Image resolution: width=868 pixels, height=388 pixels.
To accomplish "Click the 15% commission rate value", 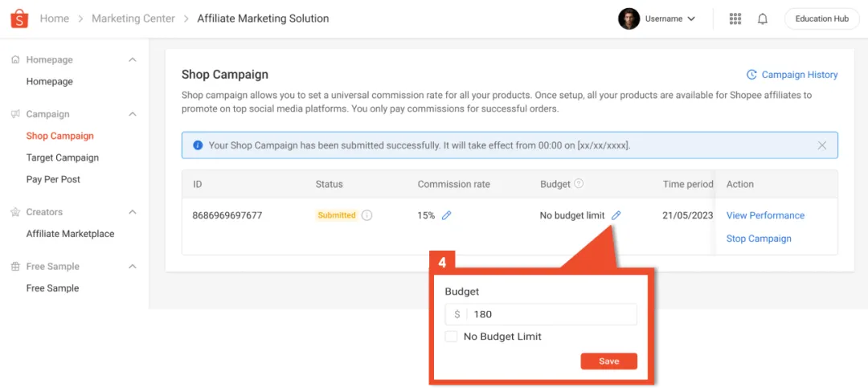I will coord(426,216).
